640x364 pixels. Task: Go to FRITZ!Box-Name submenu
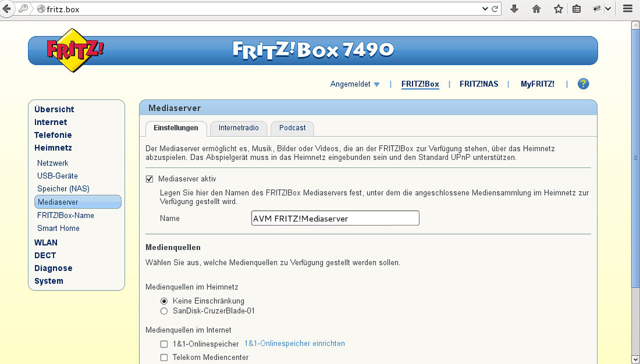[x=65, y=215]
